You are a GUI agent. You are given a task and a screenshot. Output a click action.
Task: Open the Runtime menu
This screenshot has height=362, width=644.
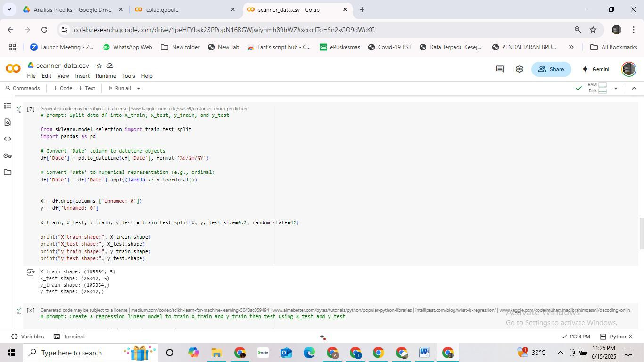tap(106, 76)
